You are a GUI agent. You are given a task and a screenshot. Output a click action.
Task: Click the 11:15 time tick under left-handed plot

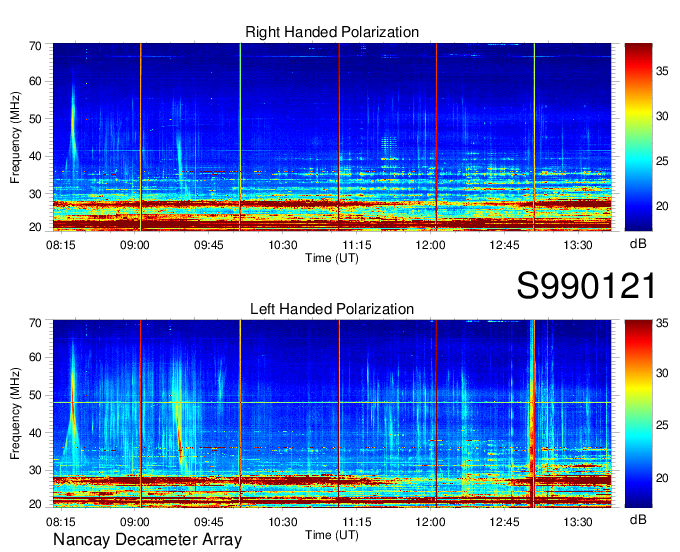coord(356,522)
